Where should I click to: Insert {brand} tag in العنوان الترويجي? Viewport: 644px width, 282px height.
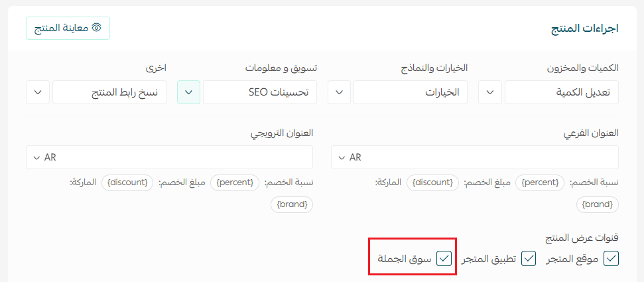tap(291, 204)
